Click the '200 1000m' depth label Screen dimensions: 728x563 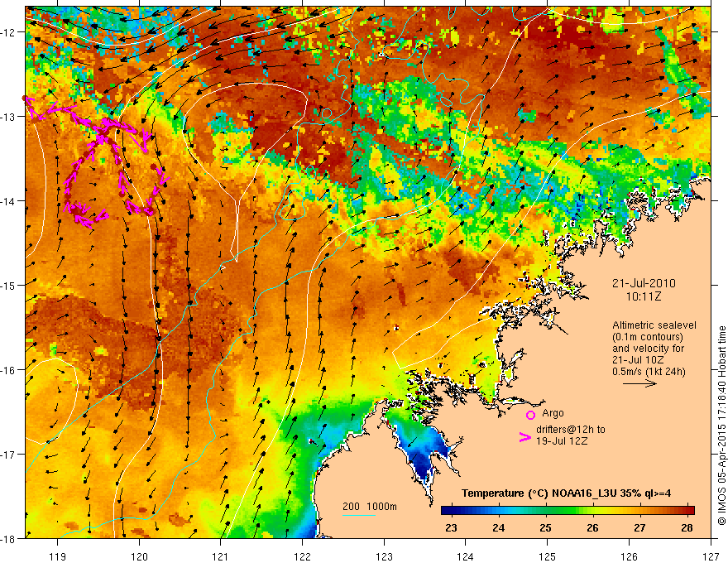tap(370, 507)
